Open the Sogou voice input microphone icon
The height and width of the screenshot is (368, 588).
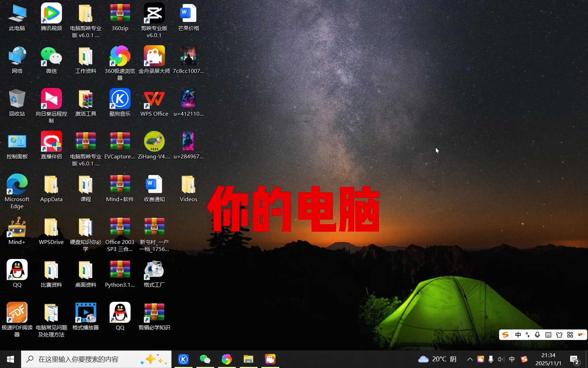[538, 335]
